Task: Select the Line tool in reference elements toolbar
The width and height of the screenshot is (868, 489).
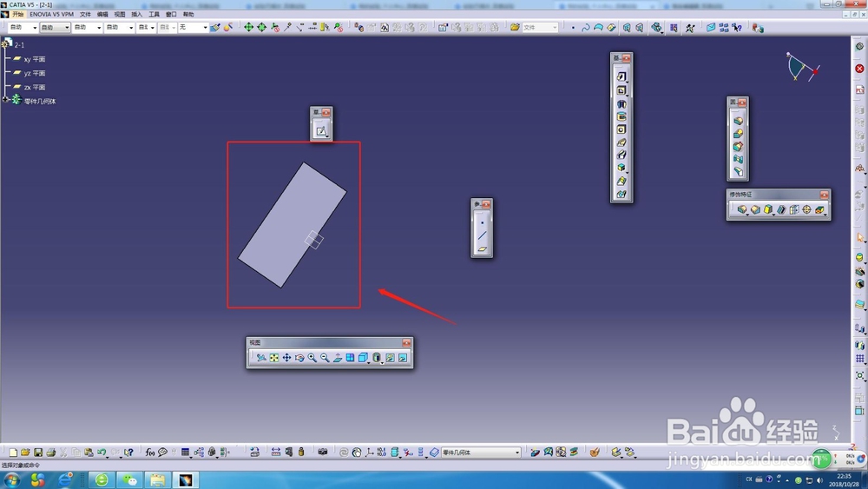Action: (x=482, y=236)
